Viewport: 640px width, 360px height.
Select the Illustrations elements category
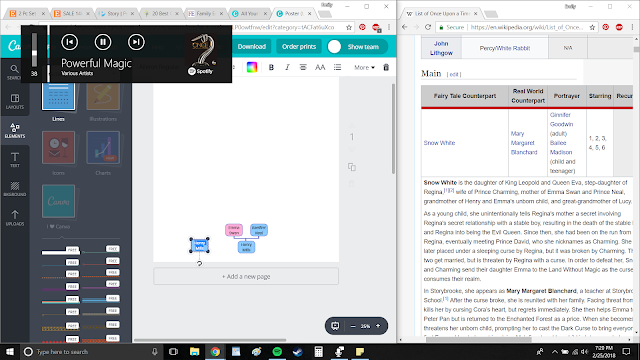[103, 97]
